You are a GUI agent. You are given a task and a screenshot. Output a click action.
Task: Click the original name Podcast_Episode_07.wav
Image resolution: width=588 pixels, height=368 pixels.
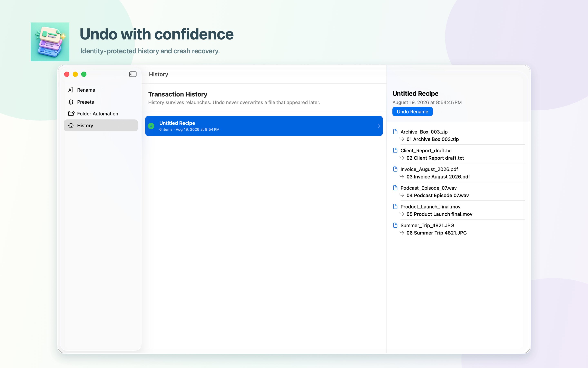(429, 188)
